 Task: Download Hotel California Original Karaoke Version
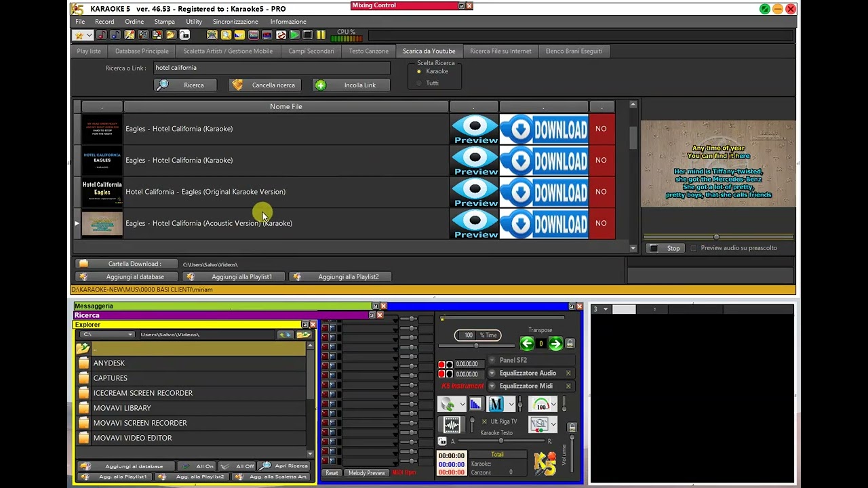pos(544,192)
